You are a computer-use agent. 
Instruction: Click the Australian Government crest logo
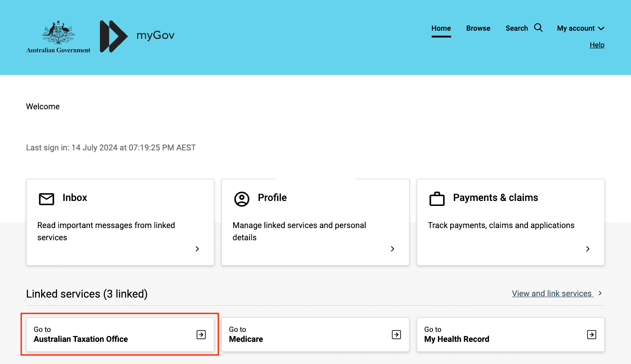pyautogui.click(x=58, y=37)
